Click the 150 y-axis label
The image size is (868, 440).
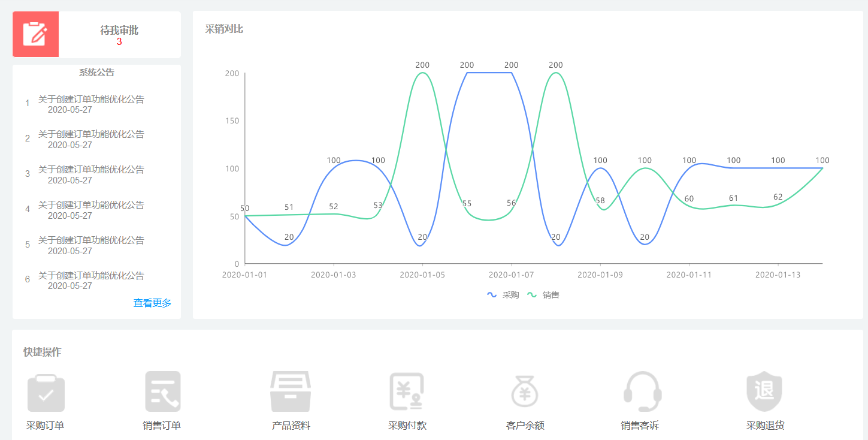pyautogui.click(x=232, y=120)
